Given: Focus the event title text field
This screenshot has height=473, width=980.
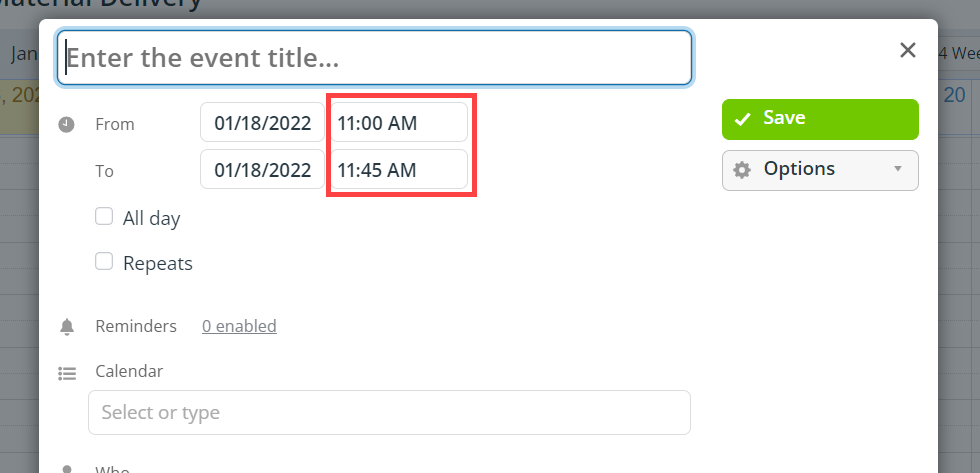Looking at the screenshot, I should pos(375,58).
